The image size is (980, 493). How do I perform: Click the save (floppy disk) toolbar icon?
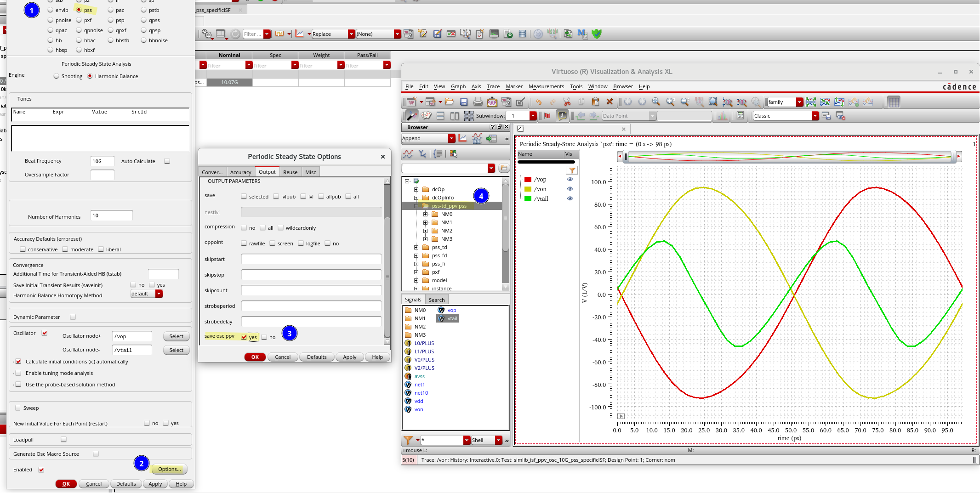[x=464, y=102]
